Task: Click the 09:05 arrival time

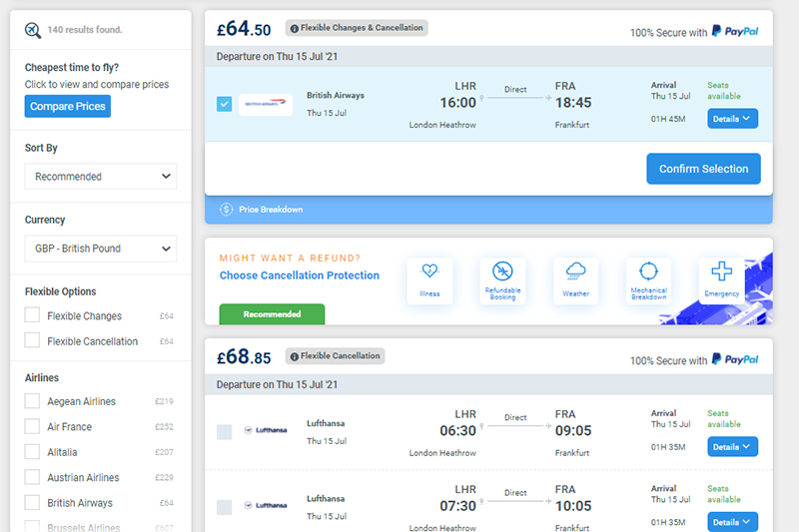Action: [x=573, y=431]
